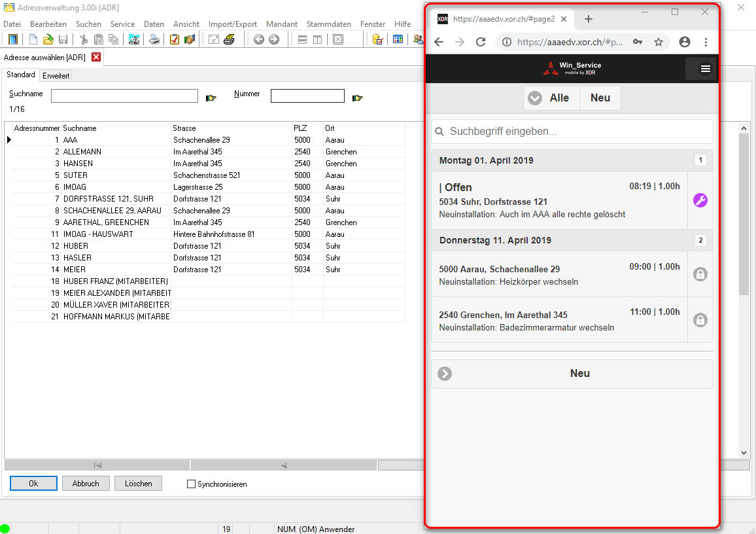Click the purple wrench icon on Suhr job

[x=700, y=200]
